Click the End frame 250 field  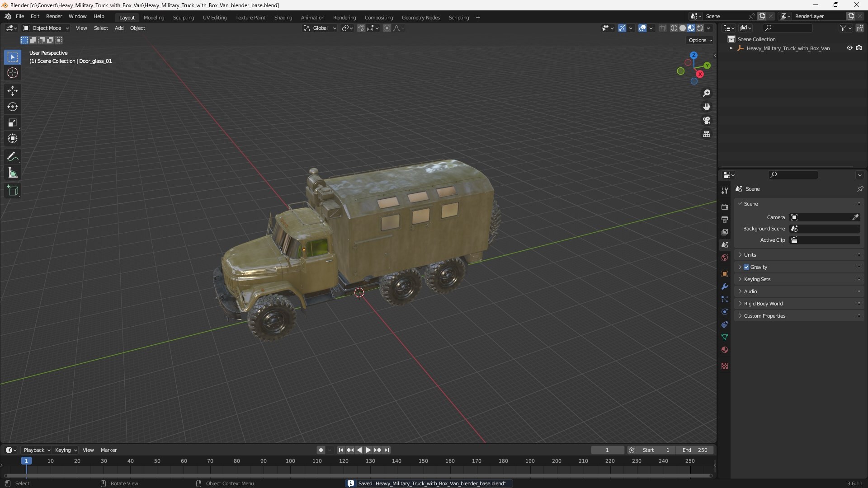coord(695,450)
